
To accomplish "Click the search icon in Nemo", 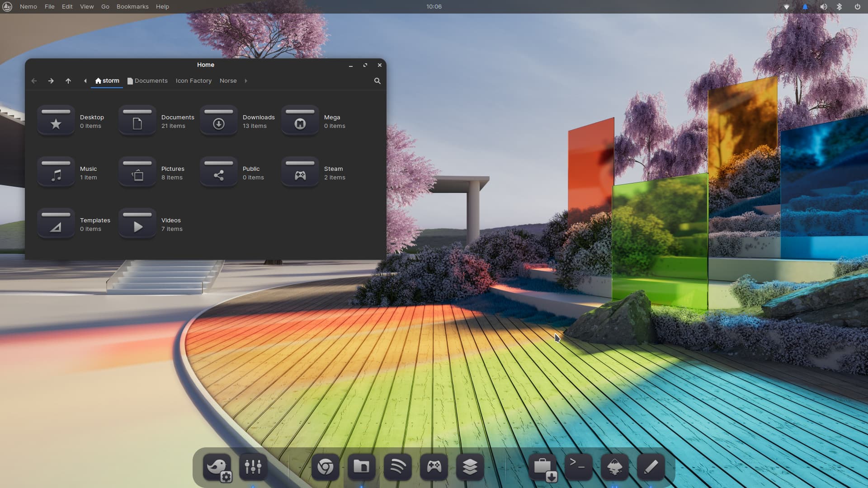I will (377, 81).
